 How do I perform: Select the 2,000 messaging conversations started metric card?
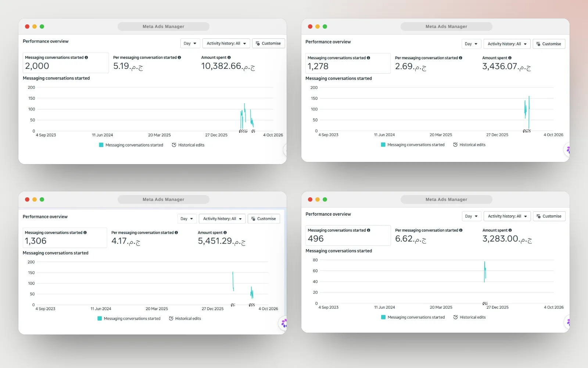(x=66, y=63)
